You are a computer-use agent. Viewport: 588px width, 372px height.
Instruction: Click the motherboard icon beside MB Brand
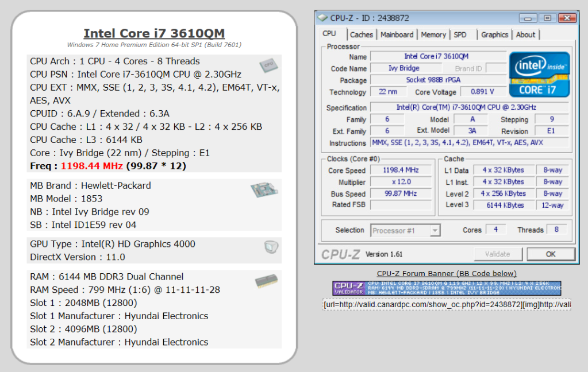tap(264, 189)
